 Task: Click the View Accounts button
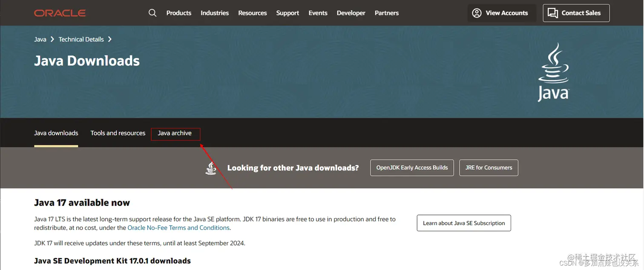tap(501, 13)
